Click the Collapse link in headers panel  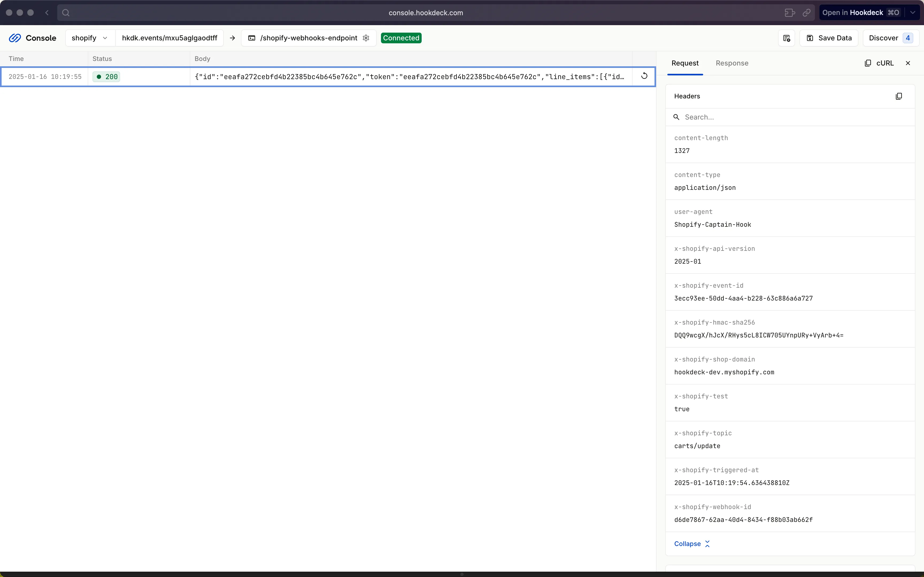tap(687, 543)
